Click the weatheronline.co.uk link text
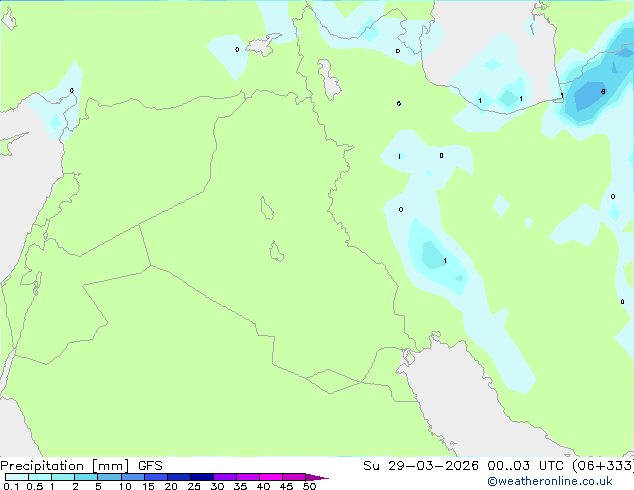The height and width of the screenshot is (490, 634). coord(550,481)
